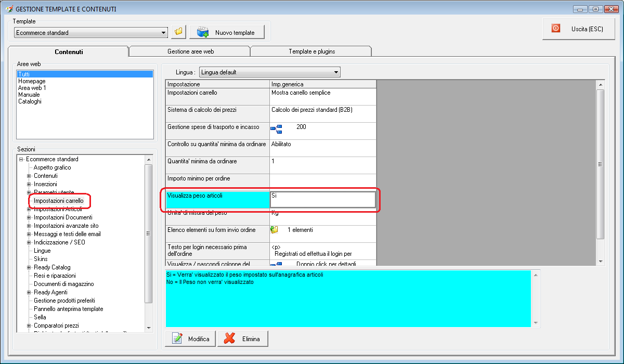Viewport: 624px width, 364px height.
Task: Click the Si value field for peso articoli
Action: coord(323,200)
